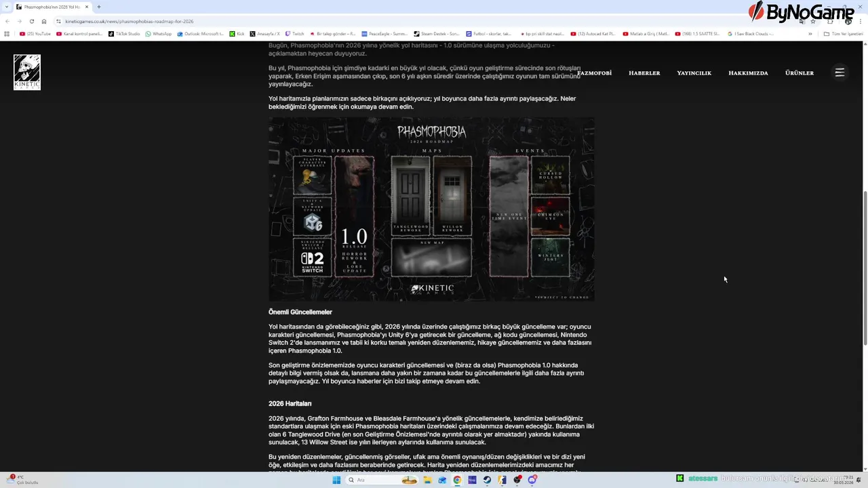Open the hamburger menu on Kinetic site
Image resolution: width=868 pixels, height=488 pixels.
click(x=840, y=73)
